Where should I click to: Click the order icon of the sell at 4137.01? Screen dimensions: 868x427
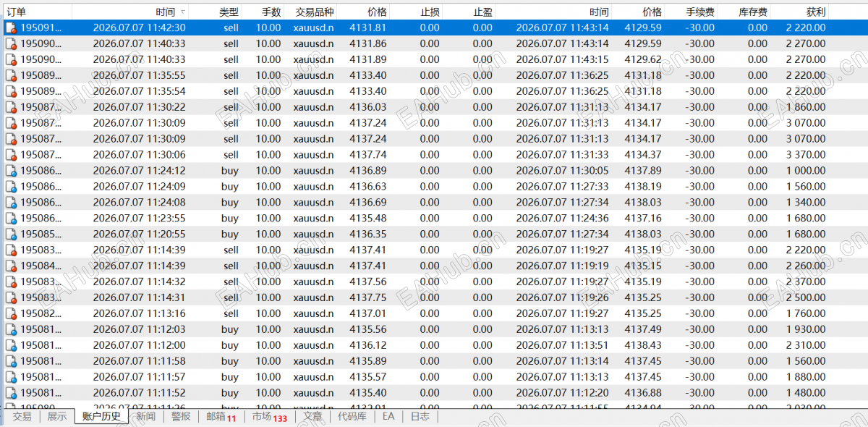11,315
